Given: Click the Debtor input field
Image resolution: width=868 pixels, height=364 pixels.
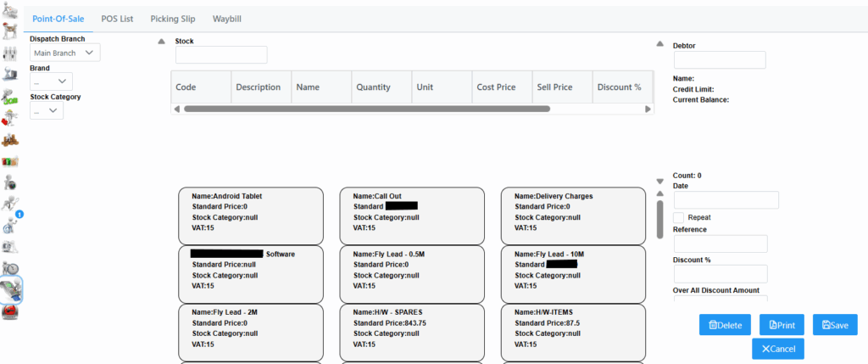Looking at the screenshot, I should point(719,59).
